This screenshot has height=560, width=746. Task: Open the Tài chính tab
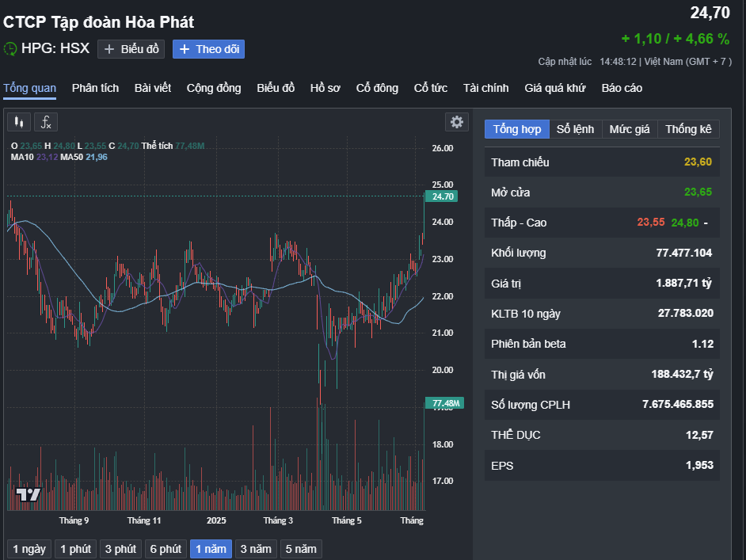point(485,88)
